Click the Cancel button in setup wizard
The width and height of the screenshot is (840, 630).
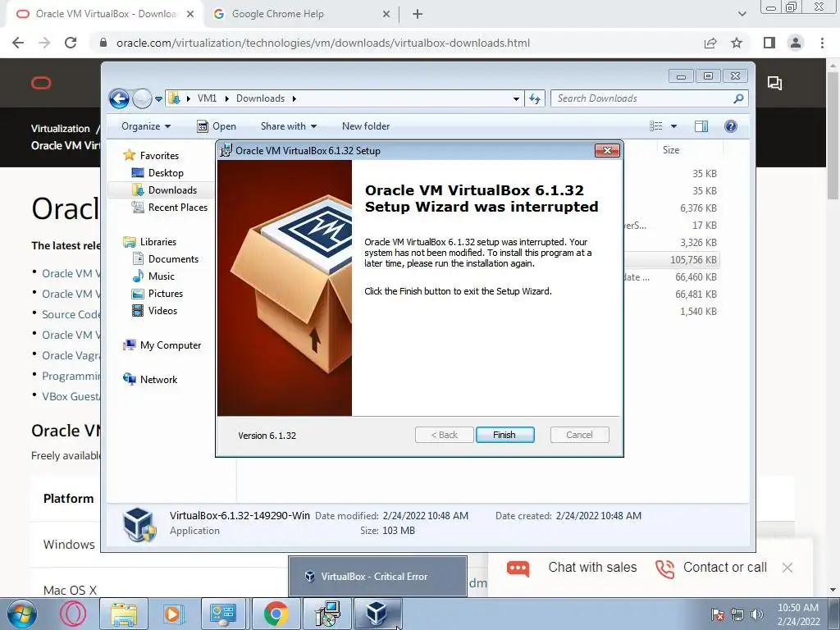coord(579,435)
